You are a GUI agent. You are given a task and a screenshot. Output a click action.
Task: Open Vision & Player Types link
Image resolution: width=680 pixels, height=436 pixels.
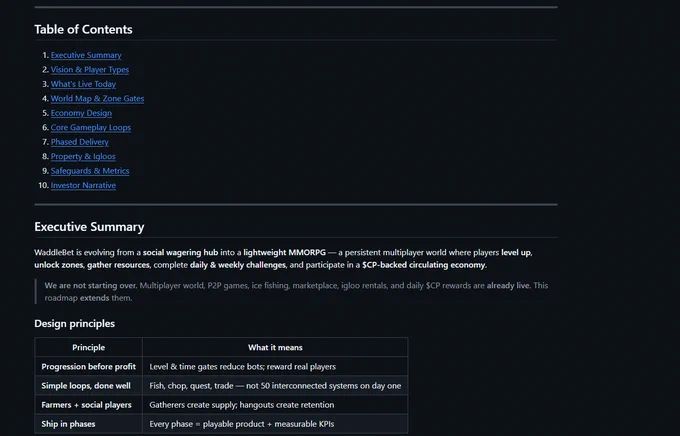point(90,69)
